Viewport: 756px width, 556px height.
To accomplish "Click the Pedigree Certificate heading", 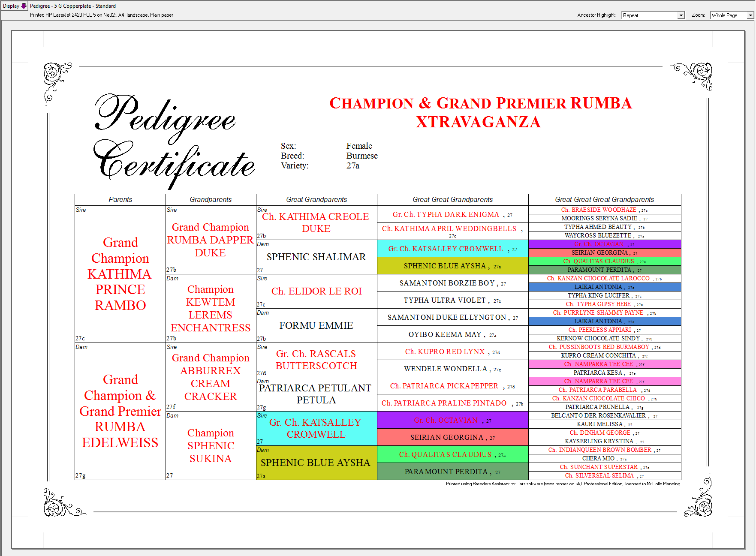I will (x=174, y=141).
